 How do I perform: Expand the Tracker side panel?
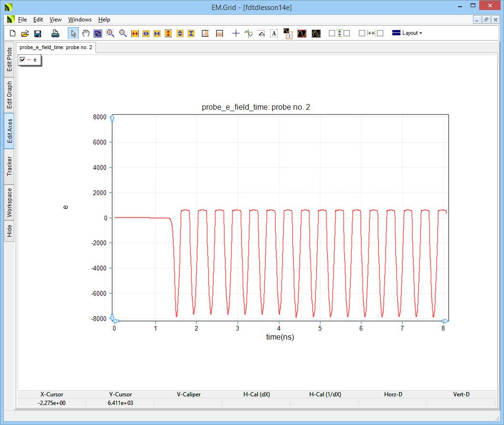[10, 166]
